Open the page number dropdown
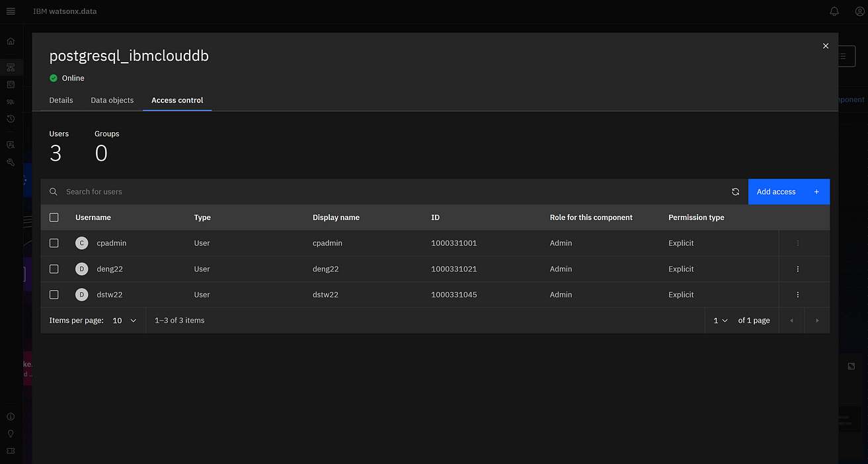868x464 pixels. [720, 321]
